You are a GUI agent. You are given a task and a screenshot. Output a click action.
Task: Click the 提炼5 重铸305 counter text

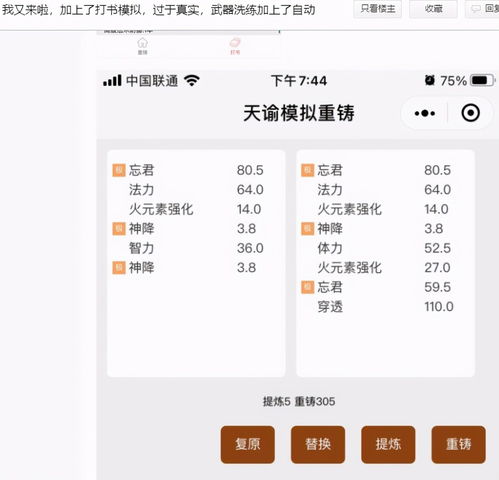point(299,401)
